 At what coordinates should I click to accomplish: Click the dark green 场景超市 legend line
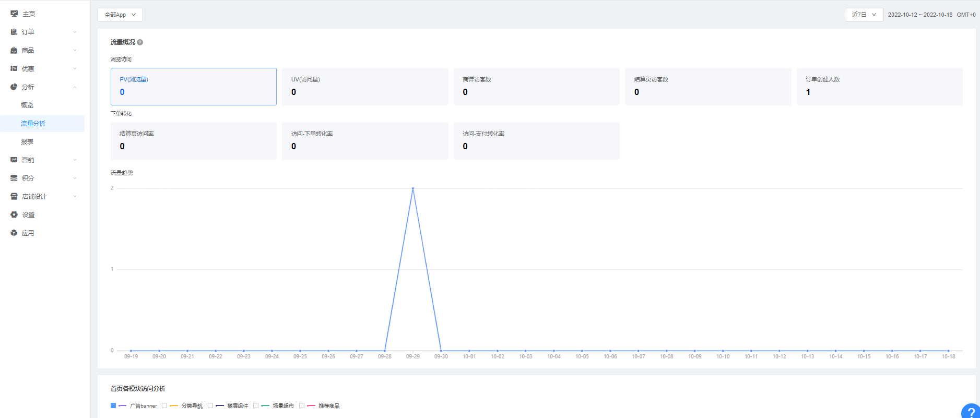[x=265, y=405]
